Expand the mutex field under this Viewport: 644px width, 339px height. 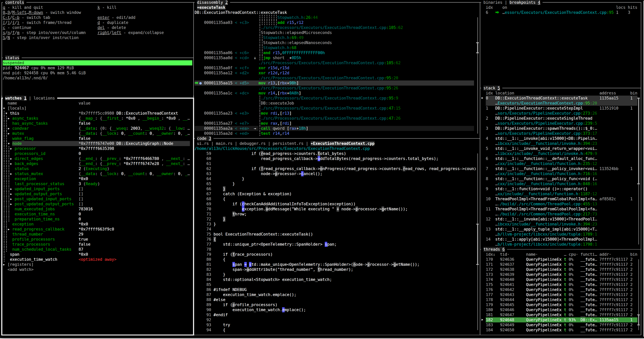point(9,134)
